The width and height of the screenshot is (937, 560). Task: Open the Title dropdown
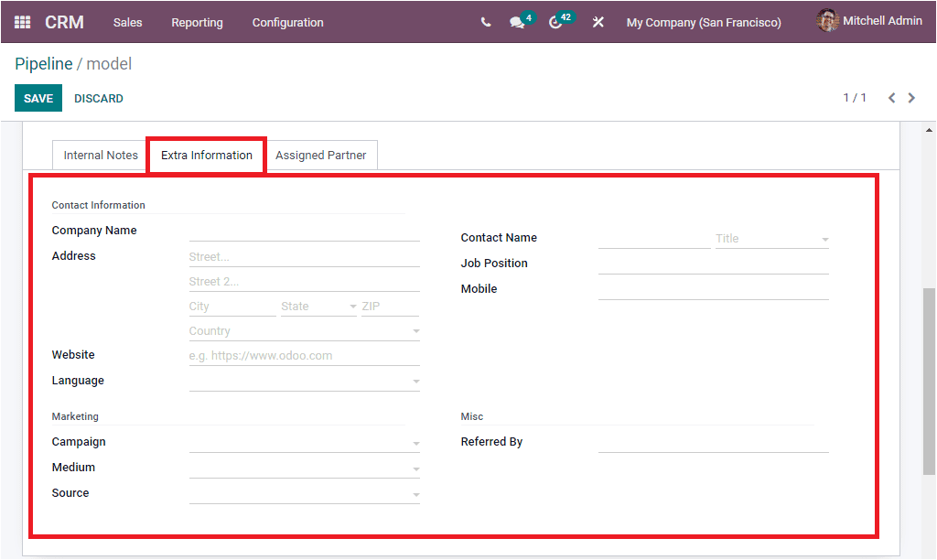click(x=824, y=238)
